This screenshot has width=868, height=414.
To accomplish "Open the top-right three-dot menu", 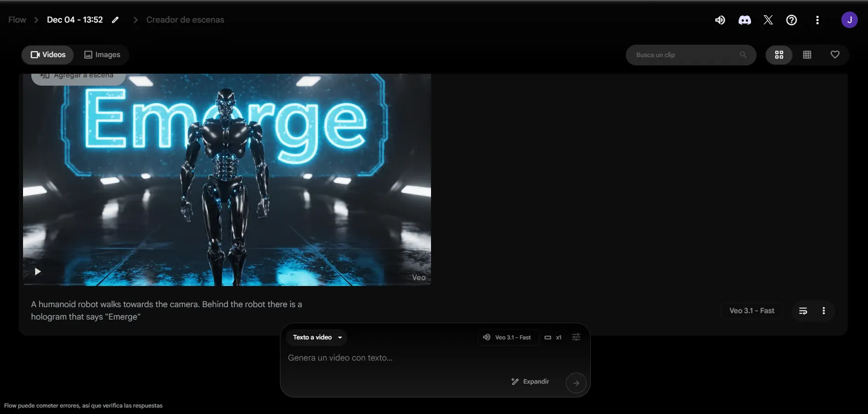I will click(x=817, y=20).
